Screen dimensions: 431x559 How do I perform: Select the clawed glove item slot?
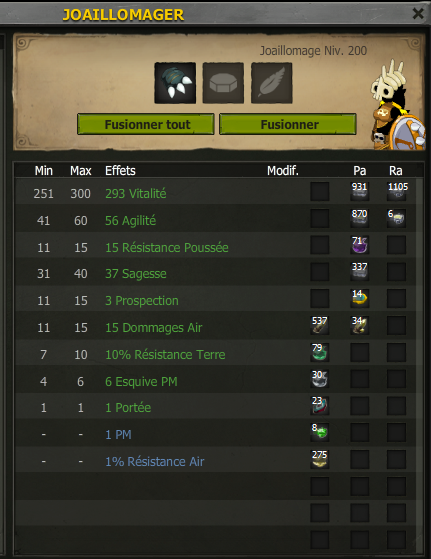[x=175, y=83]
